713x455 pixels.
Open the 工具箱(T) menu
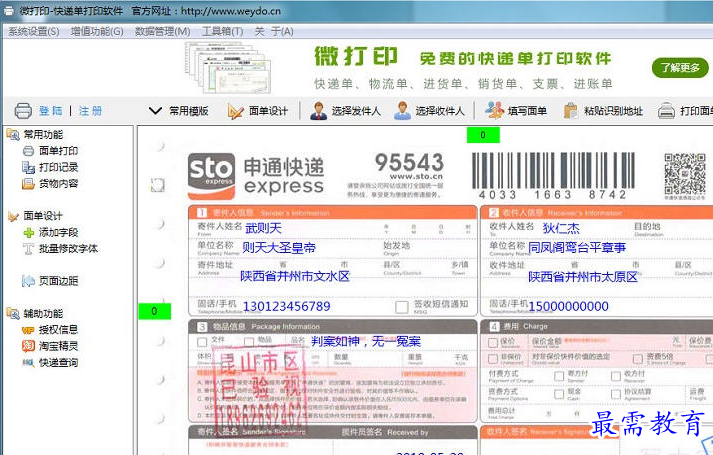pyautogui.click(x=222, y=31)
